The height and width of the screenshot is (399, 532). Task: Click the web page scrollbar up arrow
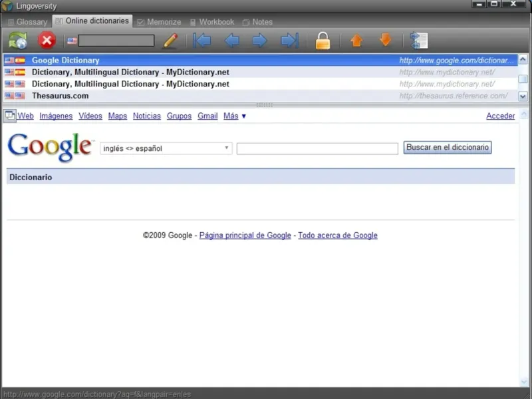click(x=524, y=114)
